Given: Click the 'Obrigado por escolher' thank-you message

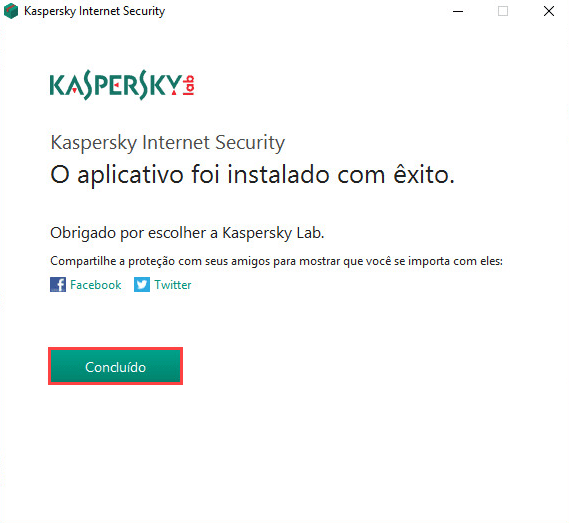Looking at the screenshot, I should pos(187,233).
